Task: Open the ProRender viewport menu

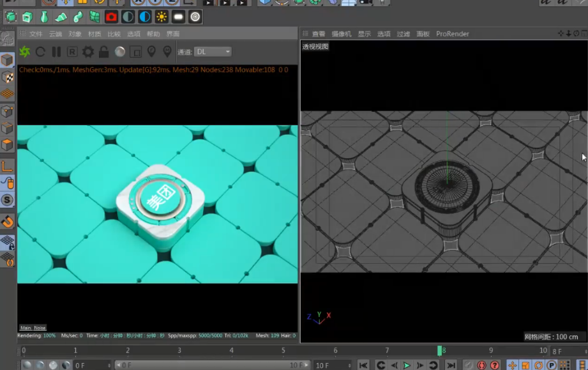Action: pyautogui.click(x=452, y=34)
